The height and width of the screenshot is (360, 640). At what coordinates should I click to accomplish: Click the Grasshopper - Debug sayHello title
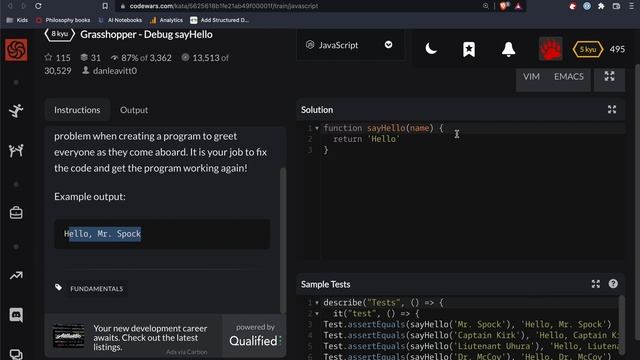point(146,34)
